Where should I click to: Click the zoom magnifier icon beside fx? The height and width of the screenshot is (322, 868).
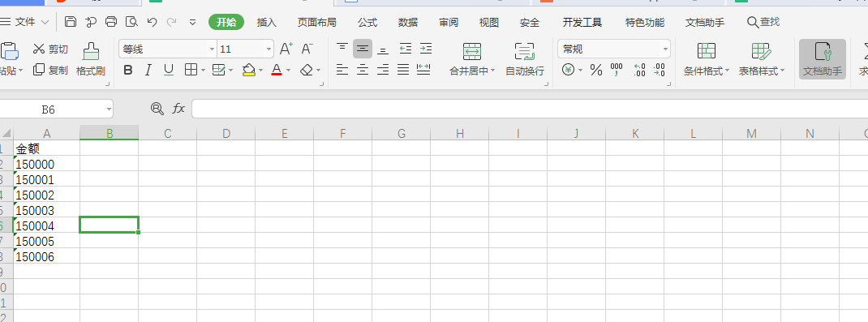pos(157,109)
